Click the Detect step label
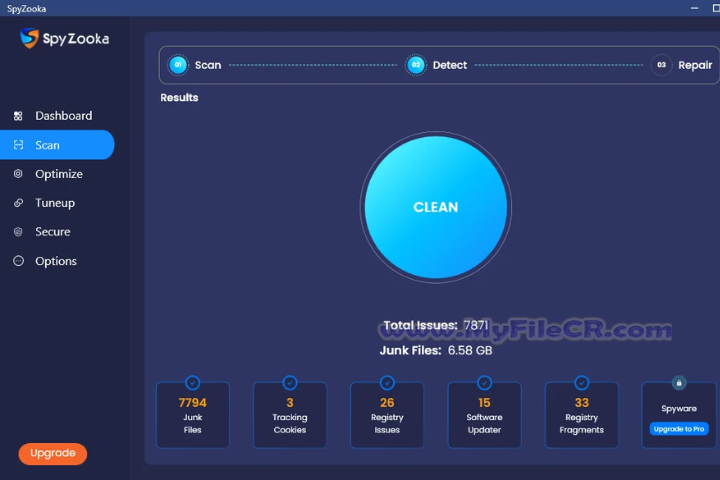 [x=450, y=65]
